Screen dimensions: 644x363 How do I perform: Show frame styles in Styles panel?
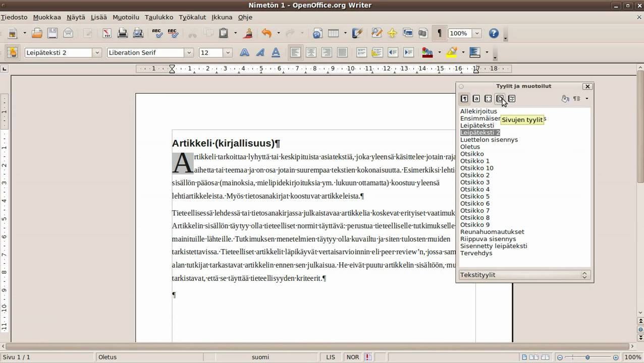pyautogui.click(x=488, y=99)
